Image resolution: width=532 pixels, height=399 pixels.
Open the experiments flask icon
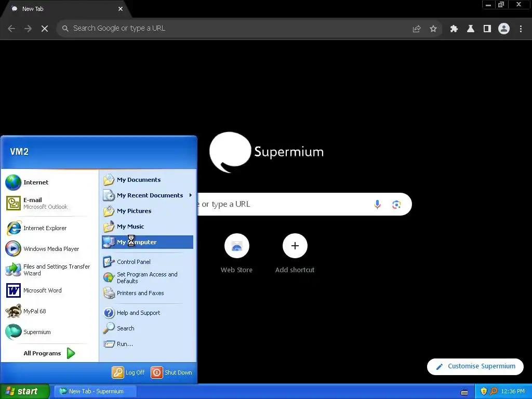click(x=471, y=29)
